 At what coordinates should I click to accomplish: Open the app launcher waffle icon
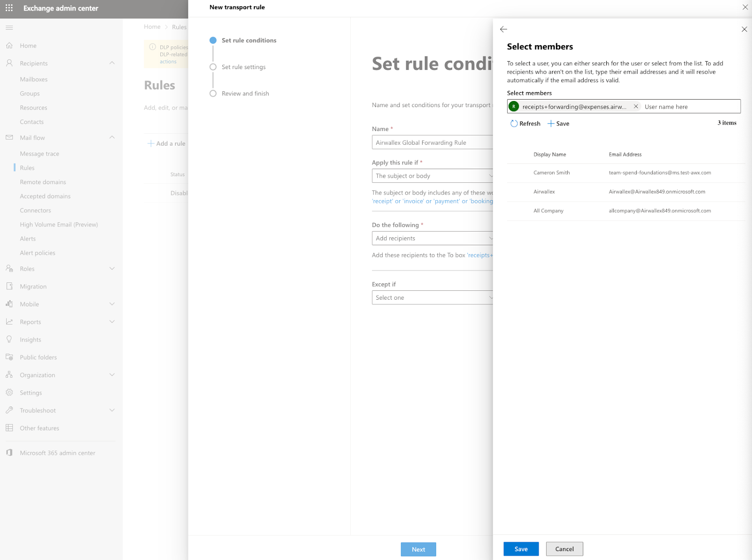click(9, 8)
